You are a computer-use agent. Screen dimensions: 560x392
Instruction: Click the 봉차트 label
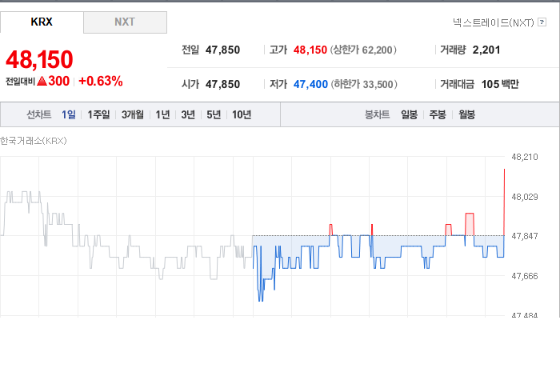(x=377, y=114)
